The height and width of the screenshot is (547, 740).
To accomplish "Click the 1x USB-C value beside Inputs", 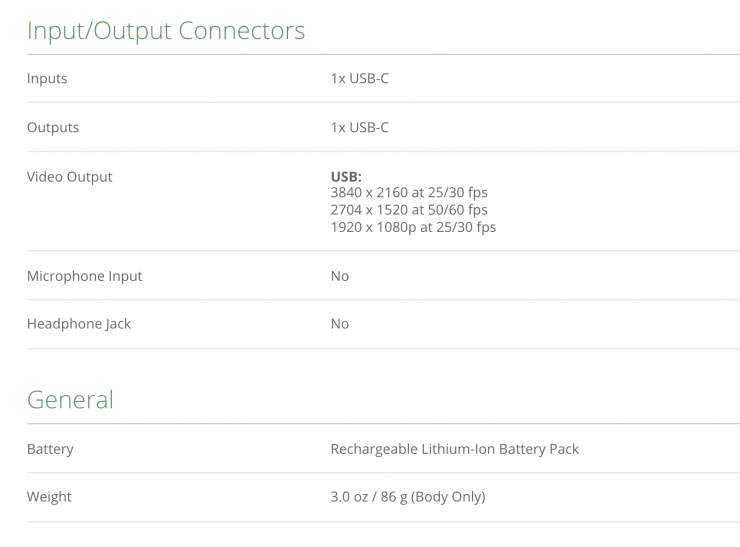I will (x=359, y=78).
